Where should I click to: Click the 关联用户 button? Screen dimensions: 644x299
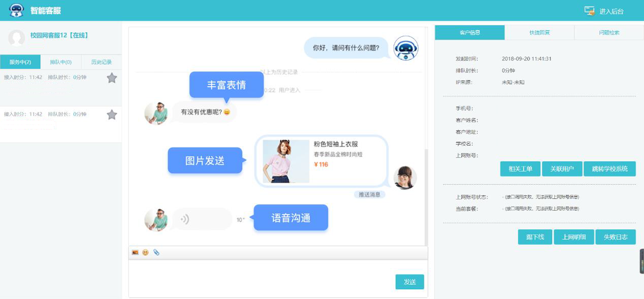[562, 169]
